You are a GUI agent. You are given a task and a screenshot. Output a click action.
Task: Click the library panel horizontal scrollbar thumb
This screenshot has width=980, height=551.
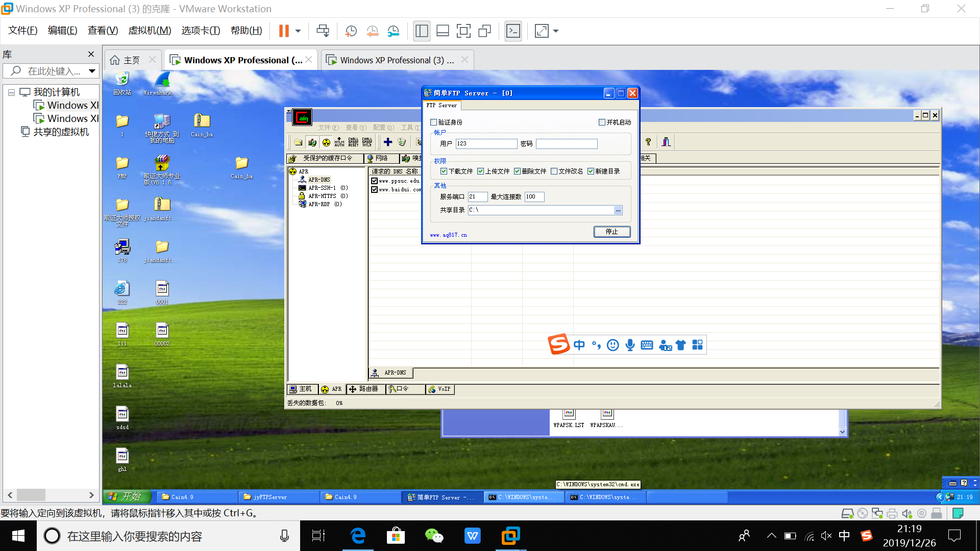pos(31,495)
